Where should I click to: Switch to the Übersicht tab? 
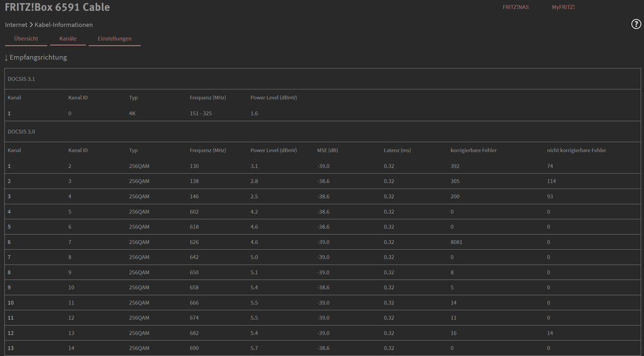coord(26,39)
